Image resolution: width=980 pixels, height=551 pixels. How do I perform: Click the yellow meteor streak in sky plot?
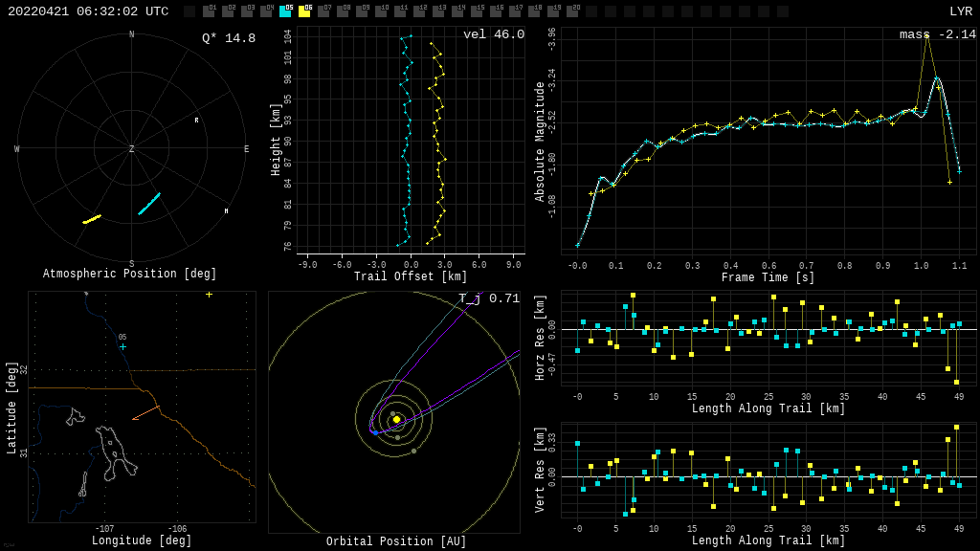pyautogui.click(x=92, y=219)
